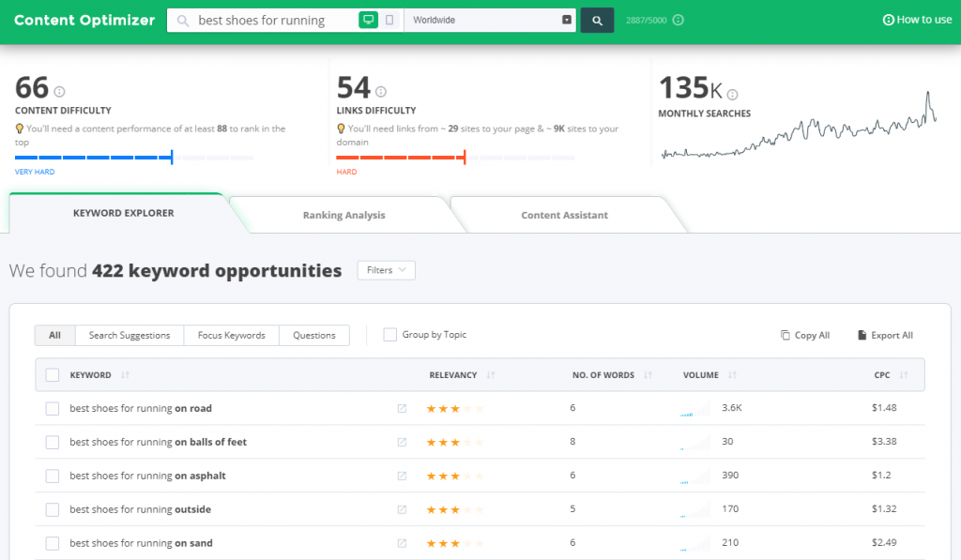Sort table by Relevancy column arrows

click(490, 375)
